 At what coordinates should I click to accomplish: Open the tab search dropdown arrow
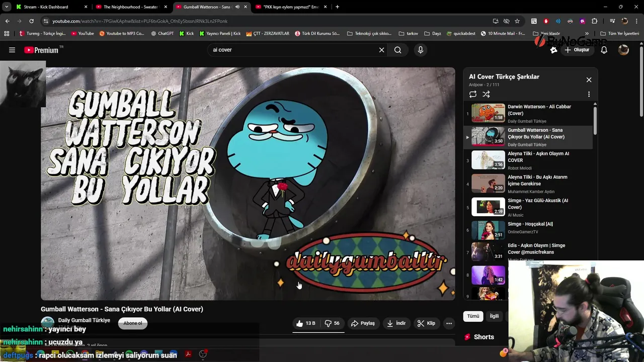tap(7, 7)
